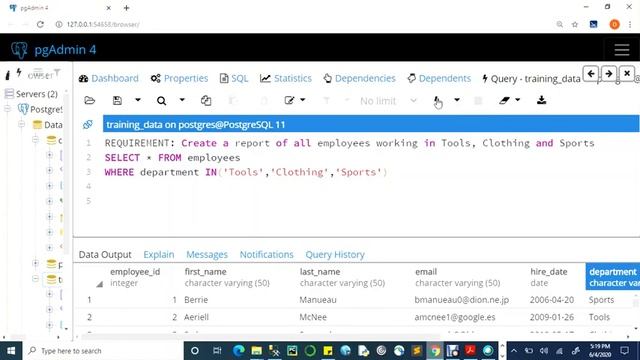
Task: Select Servers (2) in browser tree
Action: click(37, 94)
